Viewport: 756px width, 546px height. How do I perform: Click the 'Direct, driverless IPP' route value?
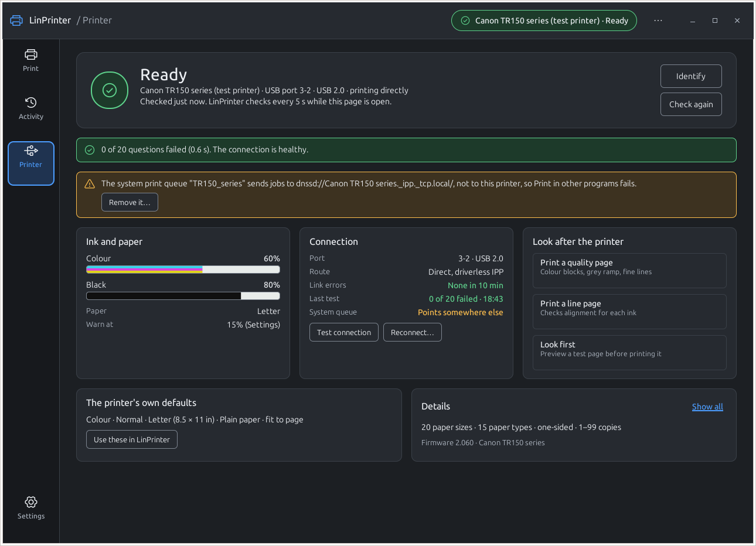tap(466, 272)
